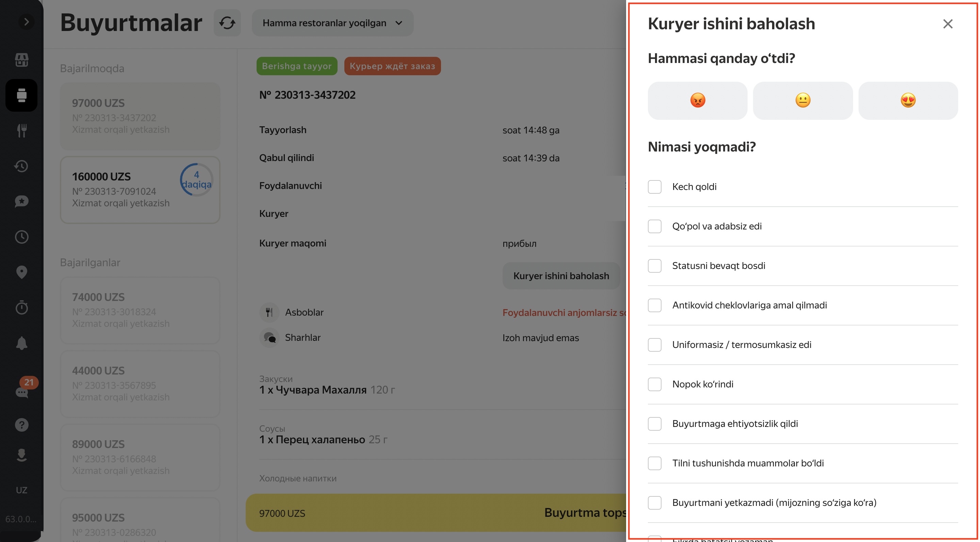This screenshot has width=980, height=542.
Task: Open the download icon in sidebar
Action: tap(22, 456)
